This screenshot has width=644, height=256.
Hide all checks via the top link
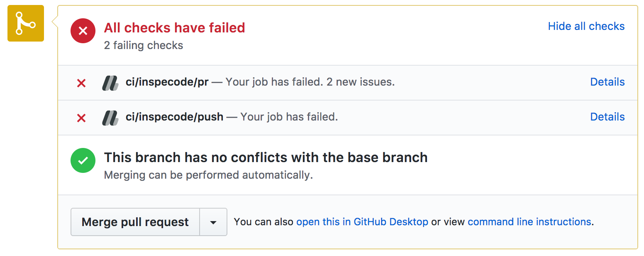pos(586,26)
